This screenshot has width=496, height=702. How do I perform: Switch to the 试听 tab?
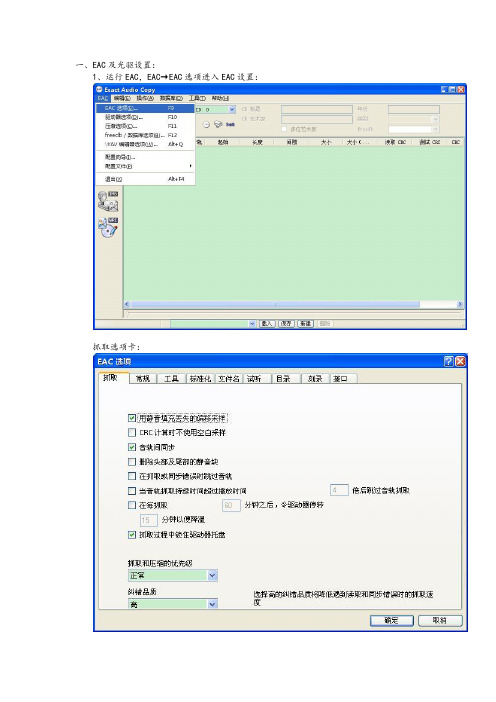(x=257, y=379)
